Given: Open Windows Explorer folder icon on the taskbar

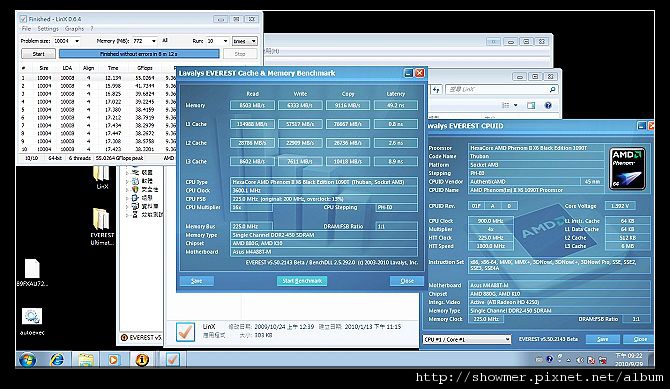Looking at the screenshot, I should click(x=85, y=360).
